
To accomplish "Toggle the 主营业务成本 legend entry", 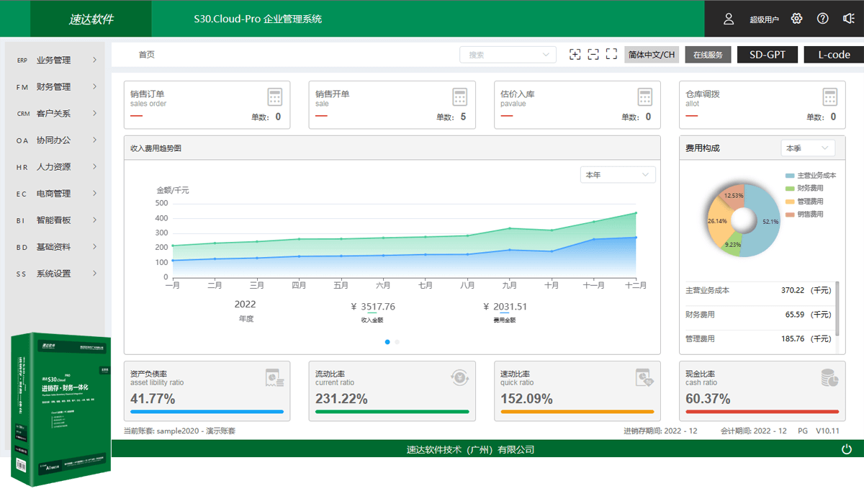I will coord(811,176).
